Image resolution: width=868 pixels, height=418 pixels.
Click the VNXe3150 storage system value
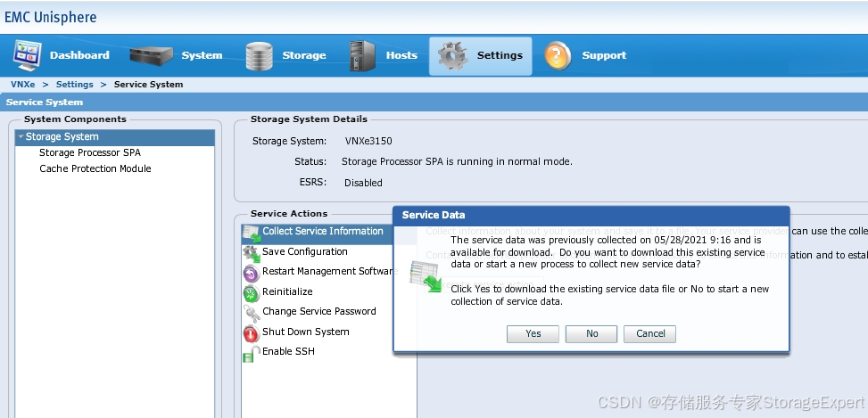368,141
